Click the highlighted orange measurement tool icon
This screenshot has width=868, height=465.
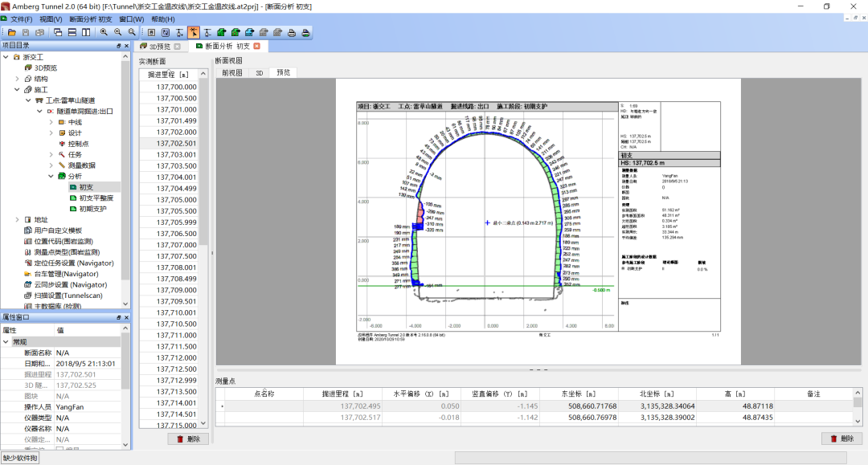click(193, 33)
